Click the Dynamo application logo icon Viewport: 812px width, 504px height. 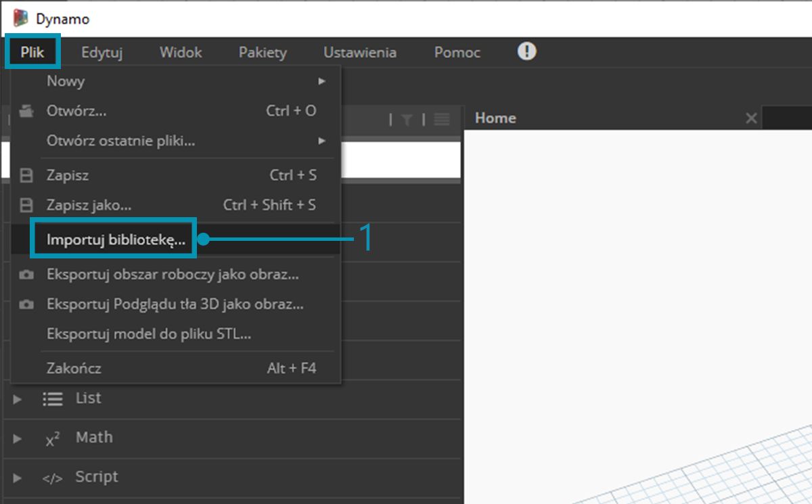tap(21, 18)
